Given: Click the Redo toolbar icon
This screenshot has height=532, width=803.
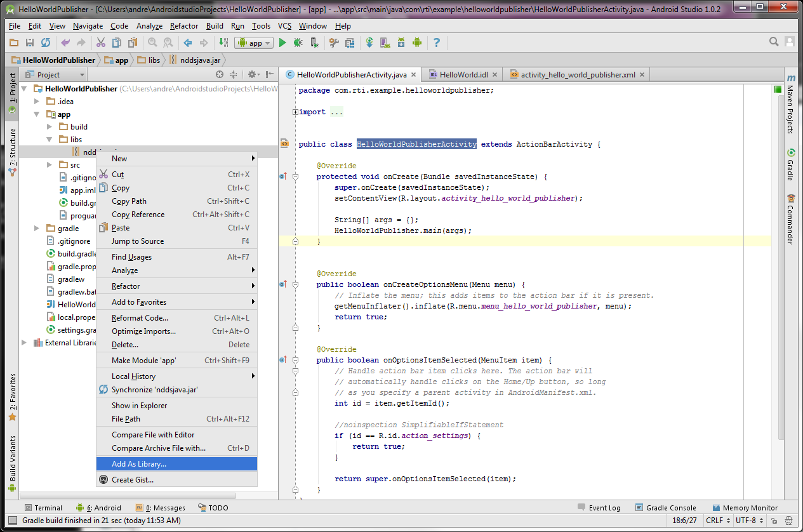Looking at the screenshot, I should point(81,43).
